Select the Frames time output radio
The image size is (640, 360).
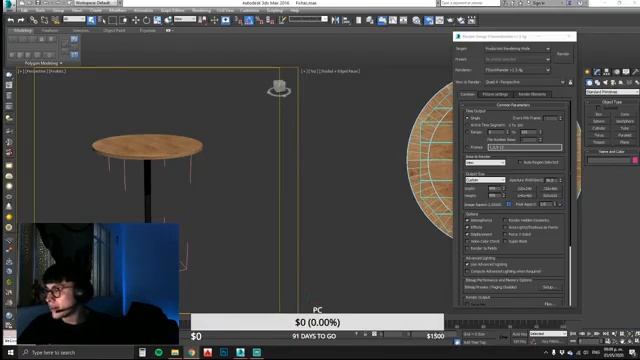click(467, 147)
